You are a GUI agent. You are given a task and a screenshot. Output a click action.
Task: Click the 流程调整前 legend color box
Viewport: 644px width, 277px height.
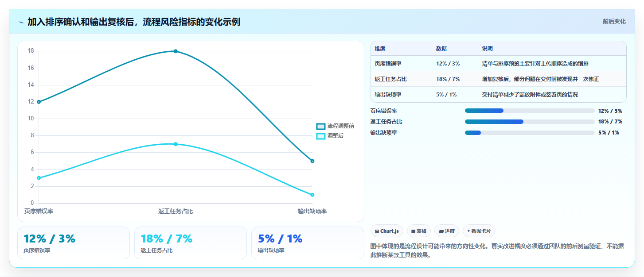(321, 126)
